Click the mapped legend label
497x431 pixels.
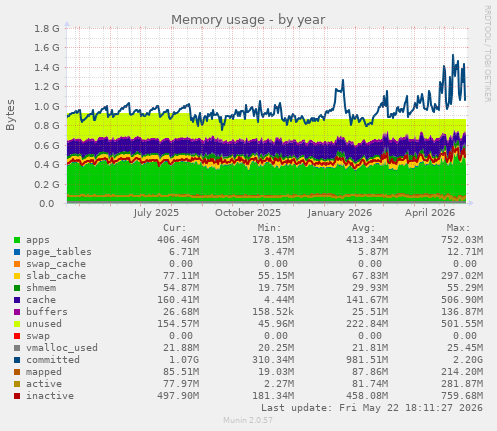pos(44,372)
